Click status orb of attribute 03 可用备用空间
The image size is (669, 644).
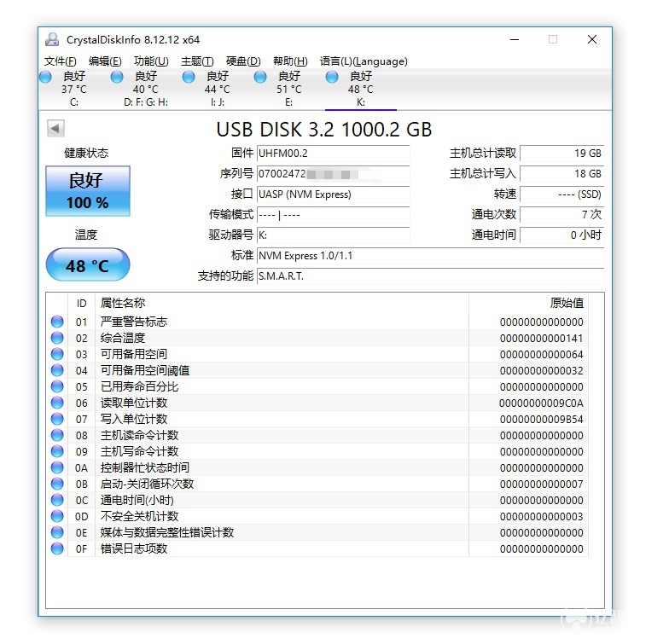click(x=57, y=354)
